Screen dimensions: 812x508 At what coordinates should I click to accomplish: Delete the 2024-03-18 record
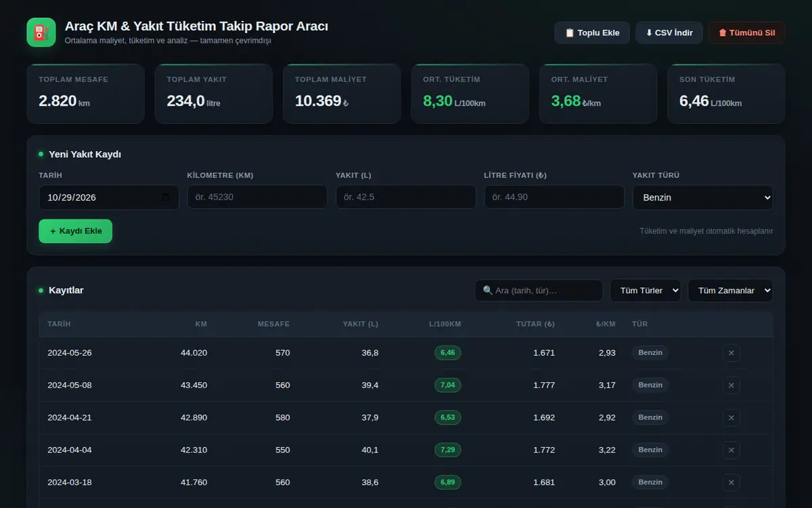731,483
